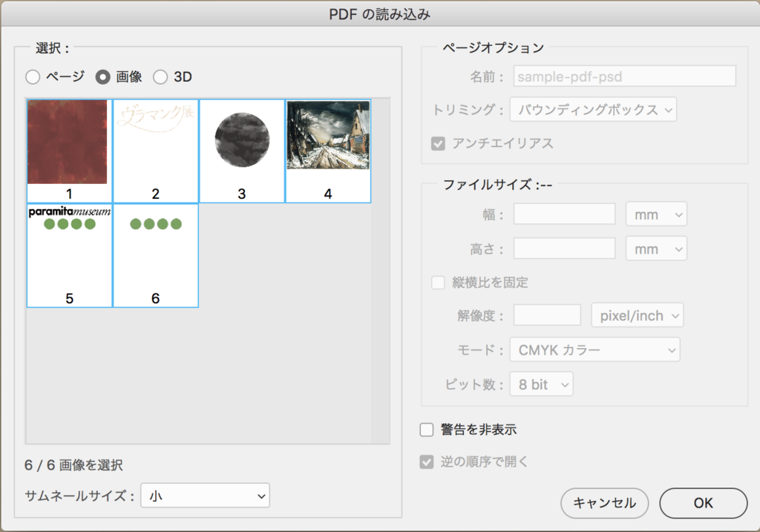Open the pixel/inch unit dropdown
The height and width of the screenshot is (532, 760).
638,315
